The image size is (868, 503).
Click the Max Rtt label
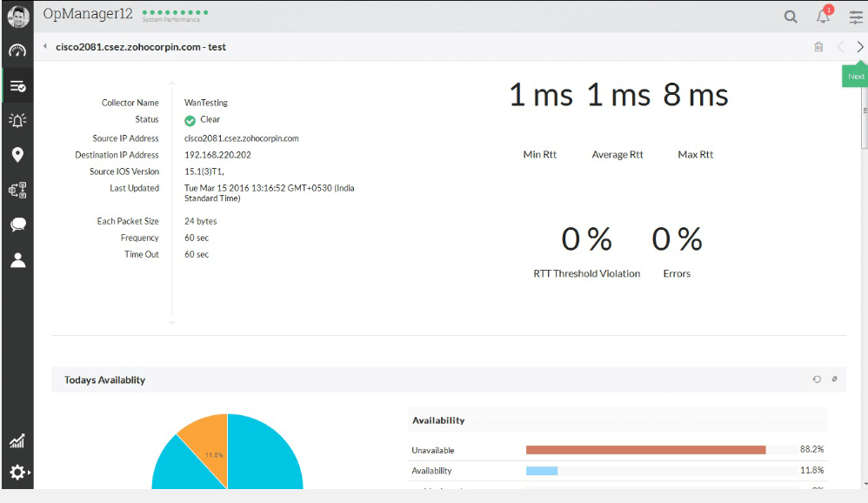point(695,155)
